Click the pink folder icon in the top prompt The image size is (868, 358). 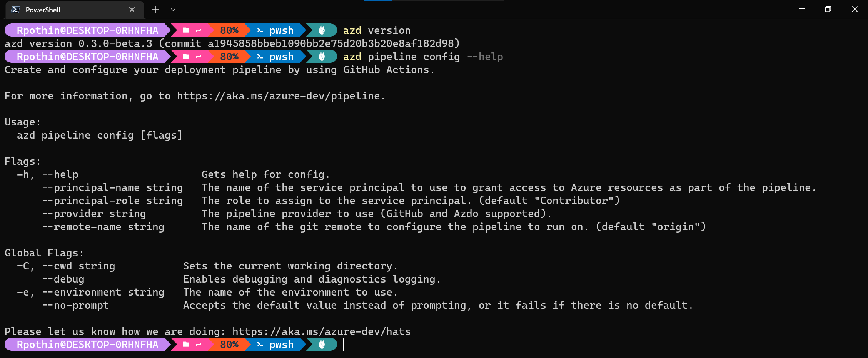(186, 30)
